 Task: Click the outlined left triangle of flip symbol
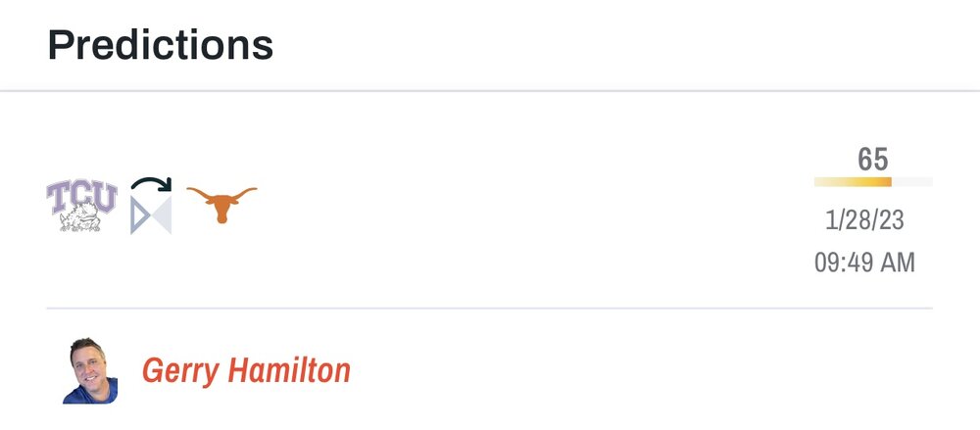[x=139, y=215]
